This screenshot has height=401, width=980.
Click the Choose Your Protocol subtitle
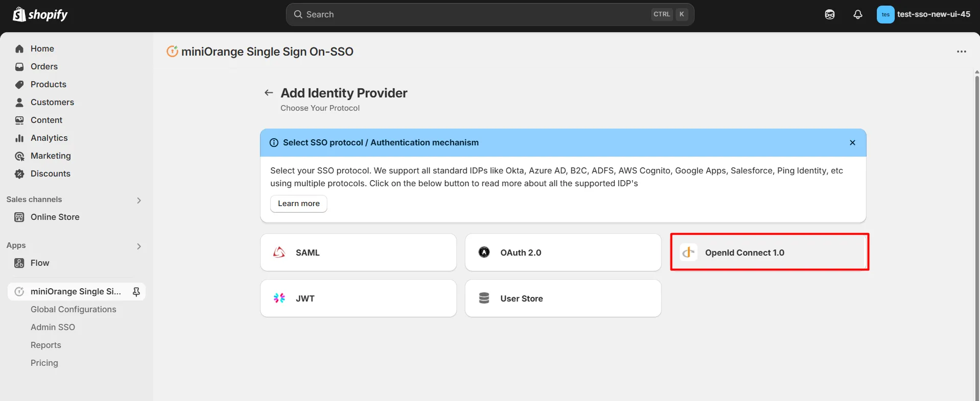tap(320, 108)
